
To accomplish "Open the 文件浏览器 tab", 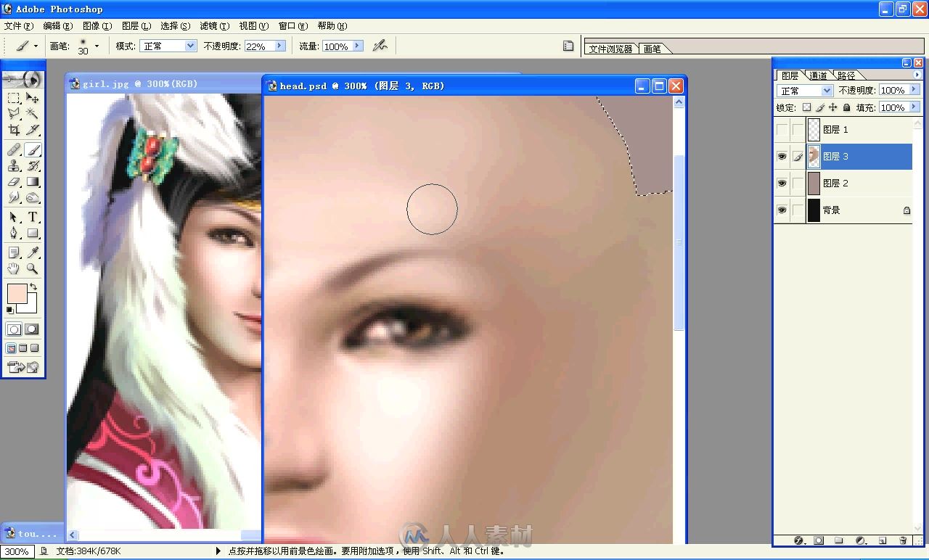I will [610, 49].
